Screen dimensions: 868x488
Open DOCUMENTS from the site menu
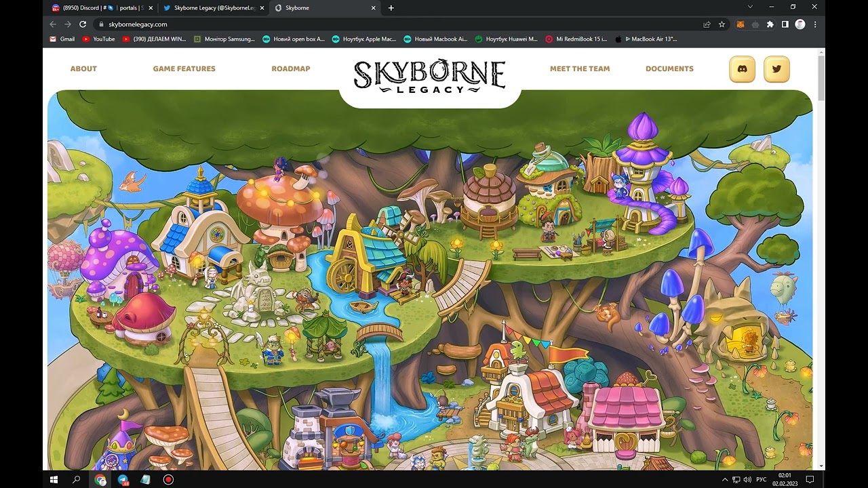click(669, 68)
